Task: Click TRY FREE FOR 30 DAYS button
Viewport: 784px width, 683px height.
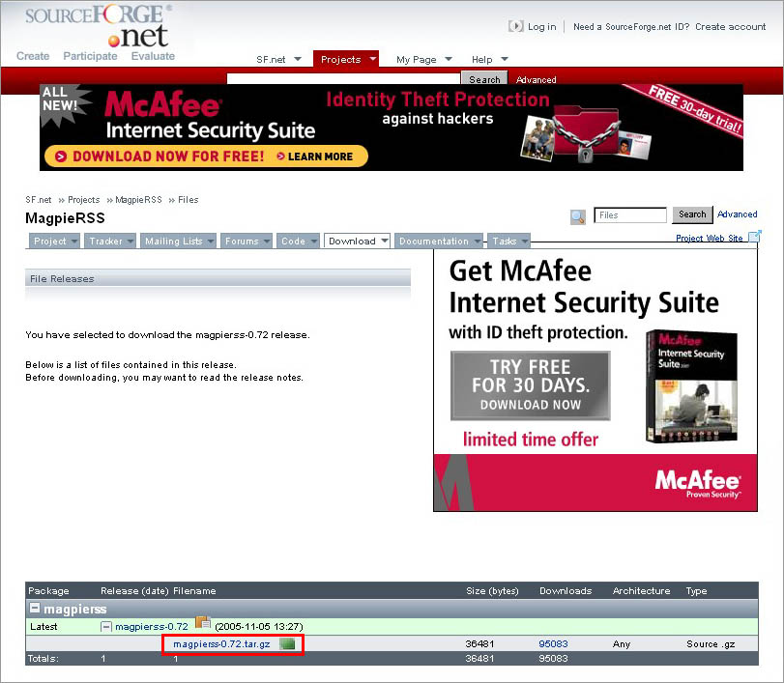Action: coord(531,385)
